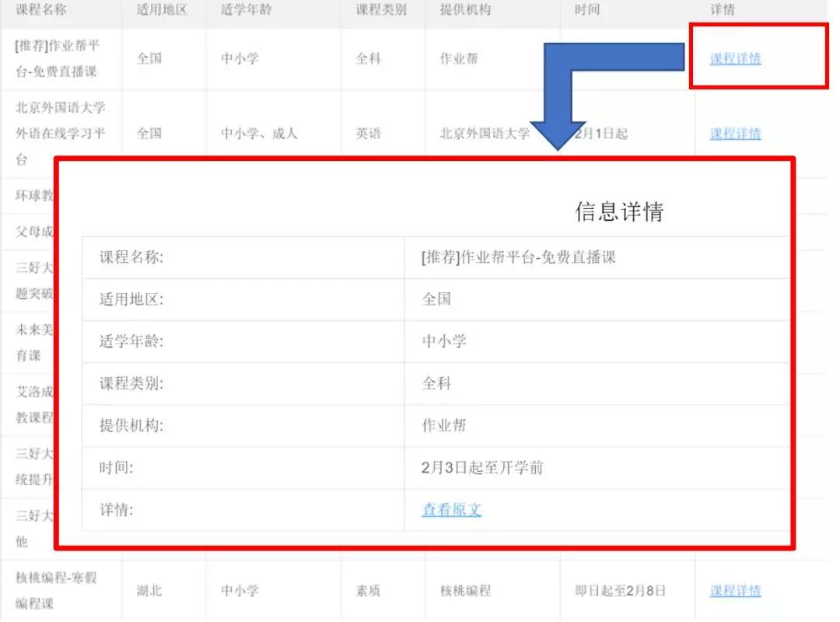Click the 即日起至2月8日 time cell

620,590
